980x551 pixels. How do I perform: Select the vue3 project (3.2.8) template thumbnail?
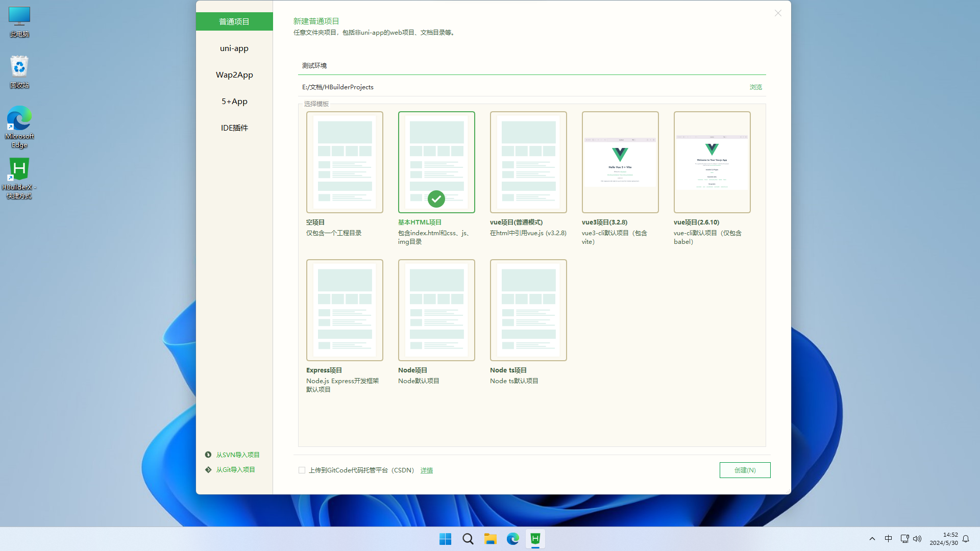620,162
